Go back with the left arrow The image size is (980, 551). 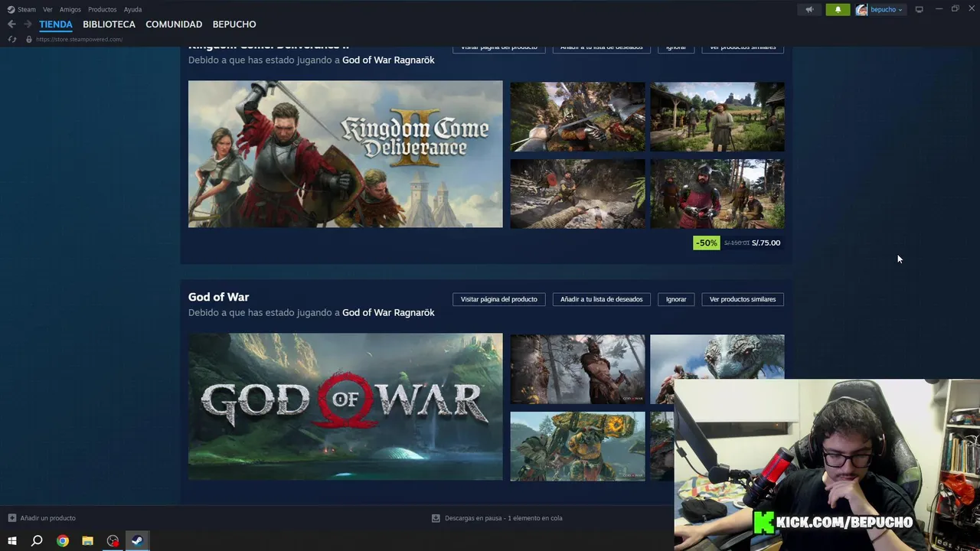point(11,24)
